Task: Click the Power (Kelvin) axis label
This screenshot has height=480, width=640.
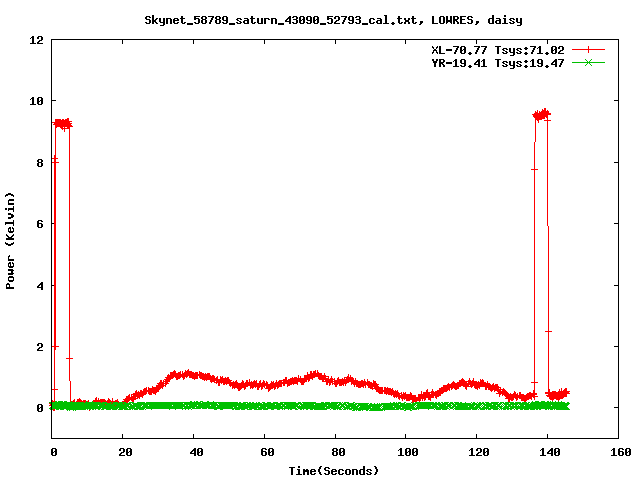Action: [10, 241]
